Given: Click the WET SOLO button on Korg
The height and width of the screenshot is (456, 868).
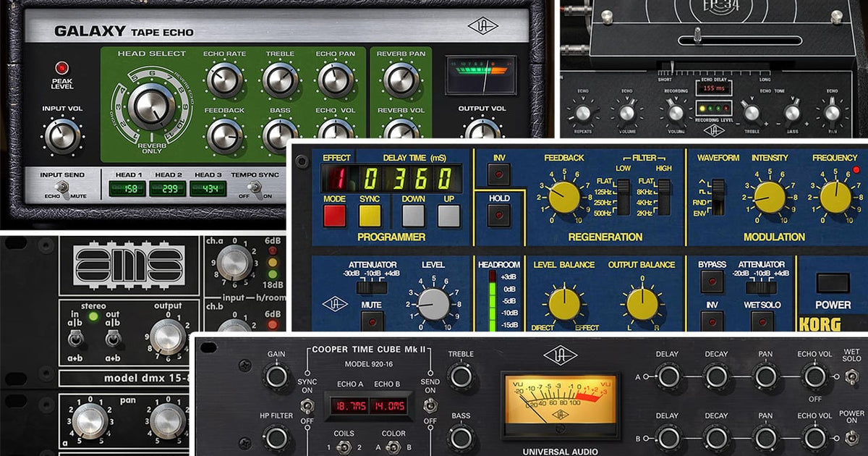Looking at the screenshot, I should (762, 320).
